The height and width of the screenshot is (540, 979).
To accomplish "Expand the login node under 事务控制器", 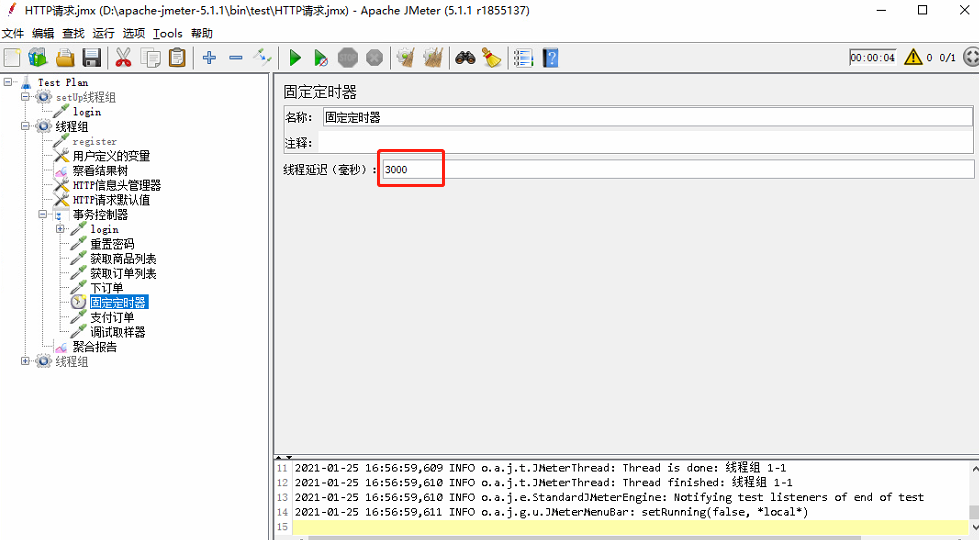I will pos(60,229).
